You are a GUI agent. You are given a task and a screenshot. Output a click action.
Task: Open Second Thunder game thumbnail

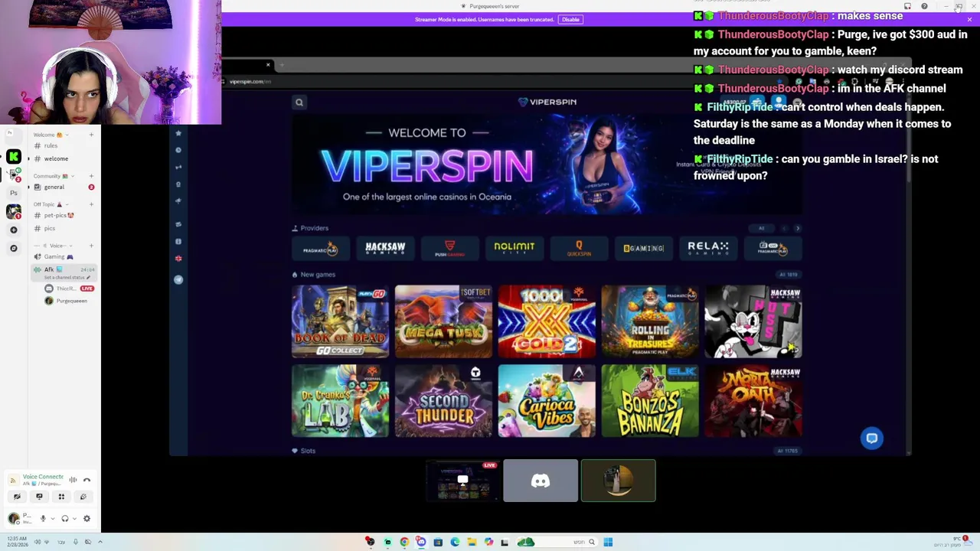(443, 401)
